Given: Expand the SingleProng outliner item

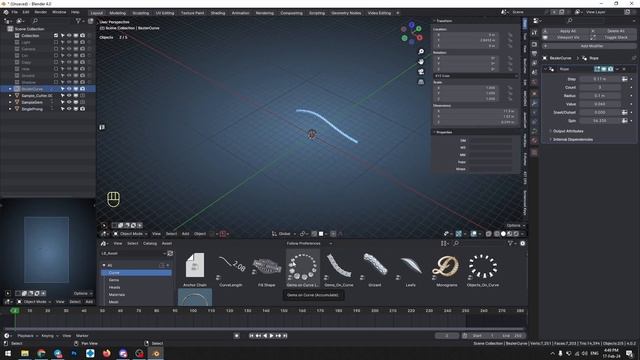Looking at the screenshot, I should click(10, 109).
